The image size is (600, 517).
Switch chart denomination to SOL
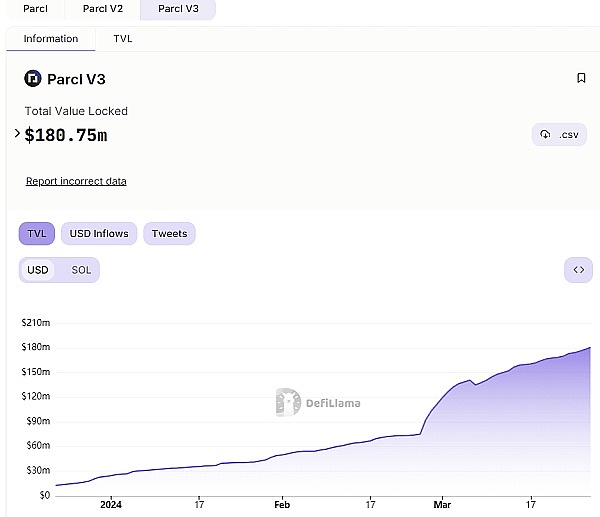(81, 270)
